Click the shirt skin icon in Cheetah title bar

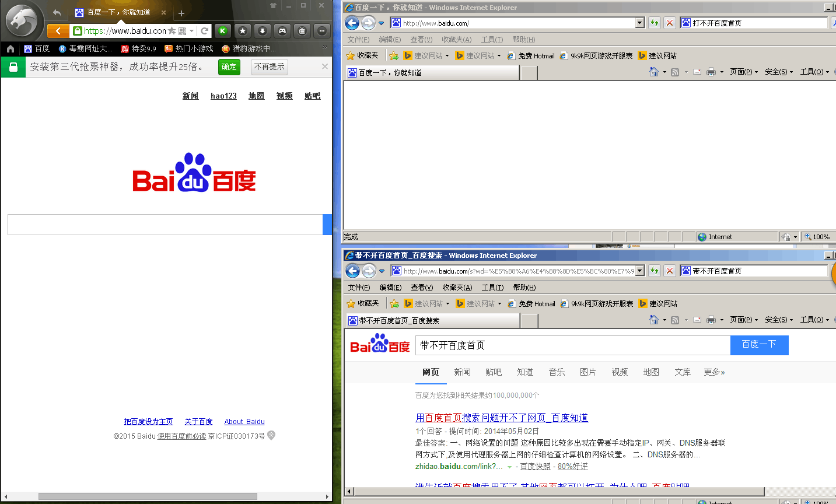(x=273, y=5)
